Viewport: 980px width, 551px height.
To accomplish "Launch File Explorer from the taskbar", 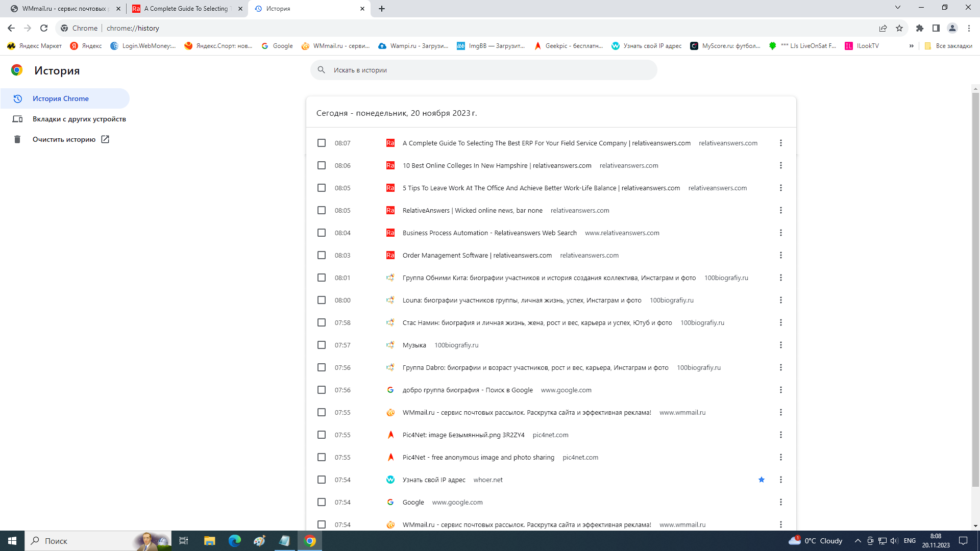I will pos(209,541).
